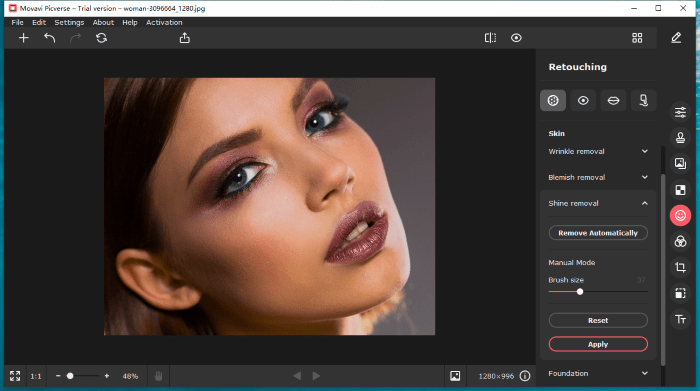Viewport: 700px width, 391px height.
Task: Click the Retouching panel heading
Action: 577,67
